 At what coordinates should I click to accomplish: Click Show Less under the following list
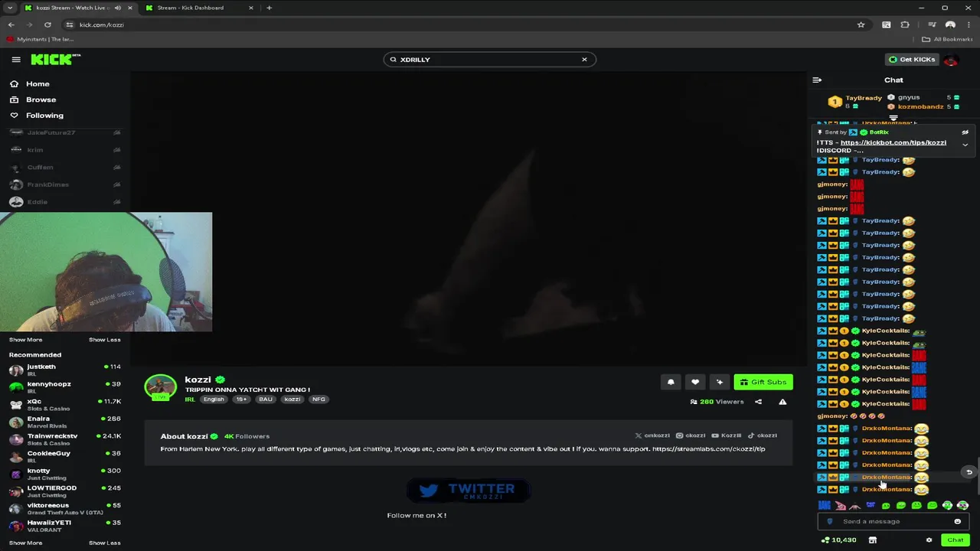click(104, 340)
